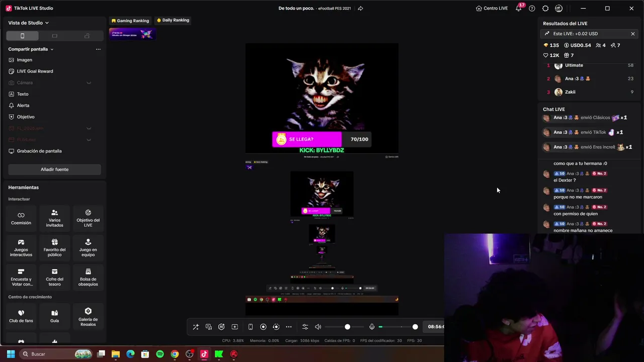The width and height of the screenshot is (644, 362).
Task: Select portrait studio layout
Action: (22, 36)
